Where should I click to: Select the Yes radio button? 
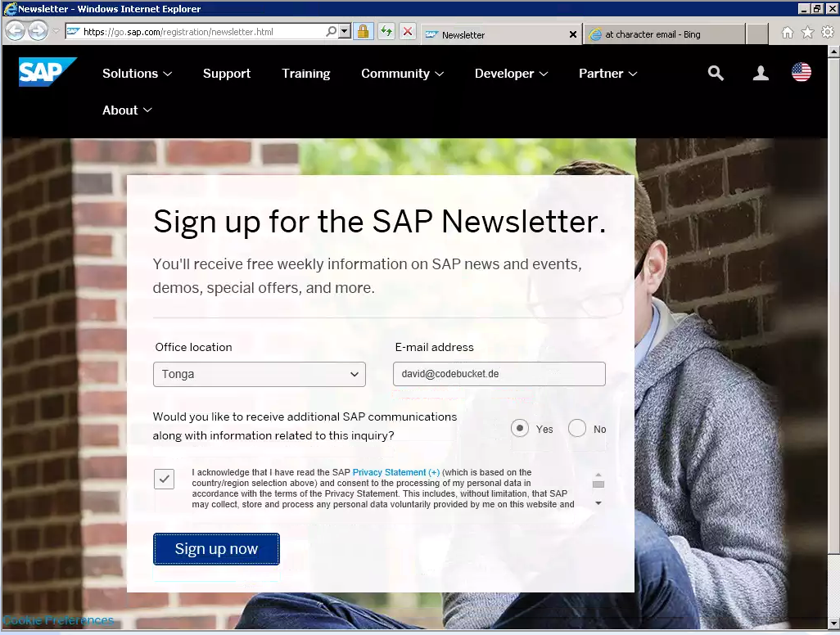tap(520, 428)
